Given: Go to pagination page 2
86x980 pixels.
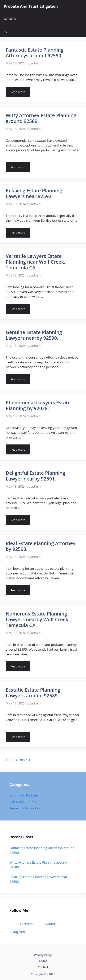Looking at the screenshot, I should pyautogui.click(x=11, y=759).
